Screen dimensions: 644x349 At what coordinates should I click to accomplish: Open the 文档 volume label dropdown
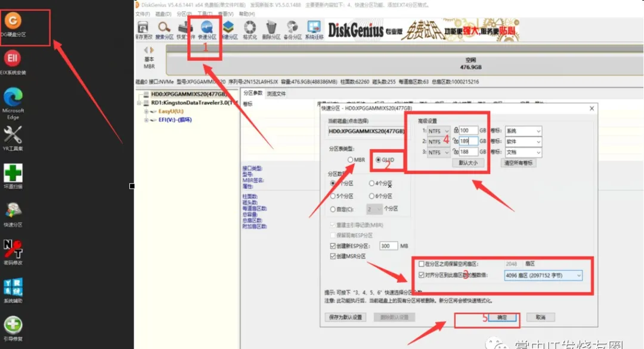[524, 152]
